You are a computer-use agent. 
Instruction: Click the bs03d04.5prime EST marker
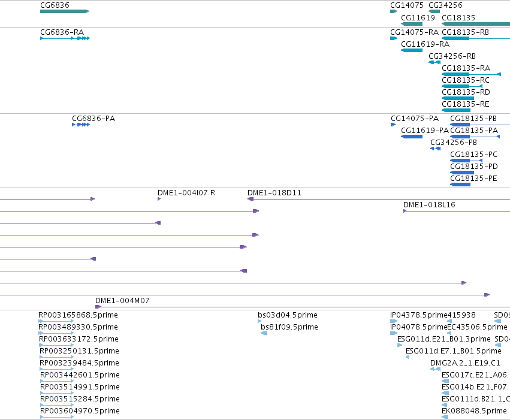(x=259, y=321)
